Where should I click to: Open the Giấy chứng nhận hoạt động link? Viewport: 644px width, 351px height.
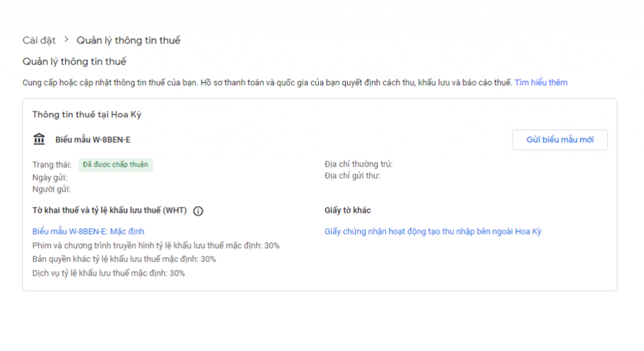(433, 231)
